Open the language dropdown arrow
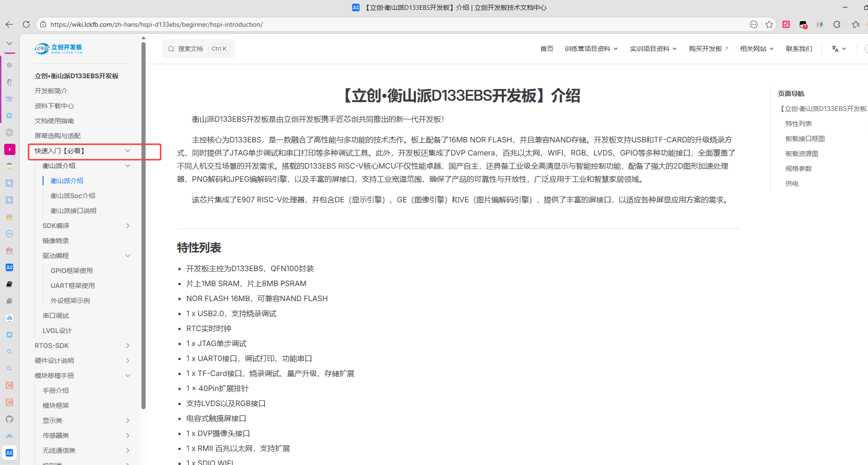 (x=844, y=49)
